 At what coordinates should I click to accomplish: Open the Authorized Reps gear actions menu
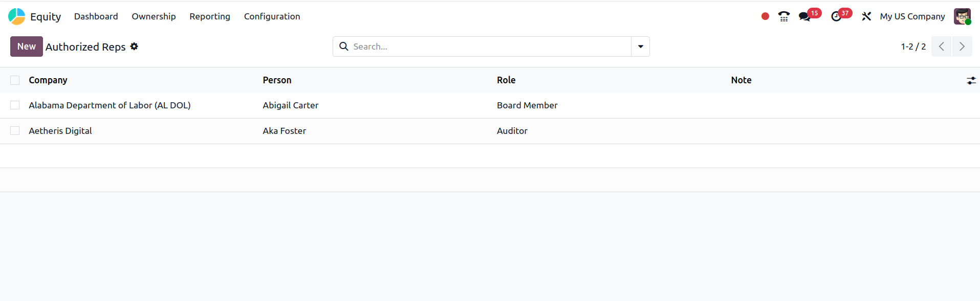pos(134,47)
